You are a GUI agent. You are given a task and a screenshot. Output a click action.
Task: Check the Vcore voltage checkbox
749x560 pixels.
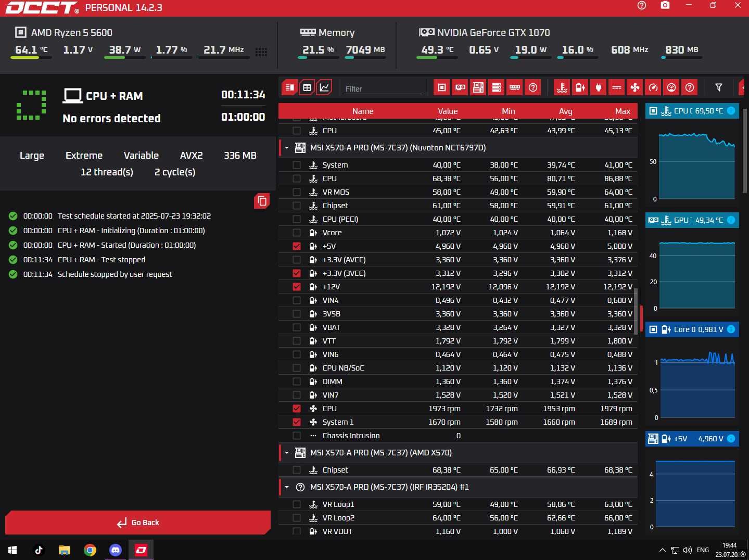[297, 233]
